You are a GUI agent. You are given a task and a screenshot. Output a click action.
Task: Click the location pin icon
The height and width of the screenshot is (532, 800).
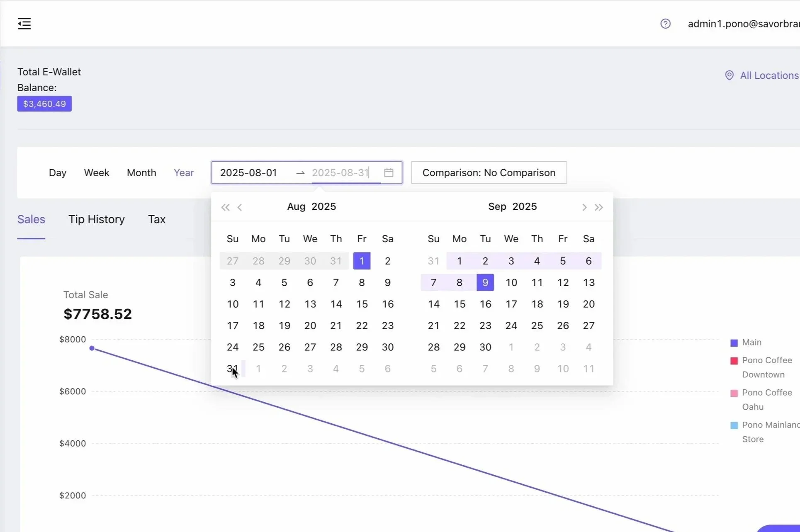pos(729,75)
